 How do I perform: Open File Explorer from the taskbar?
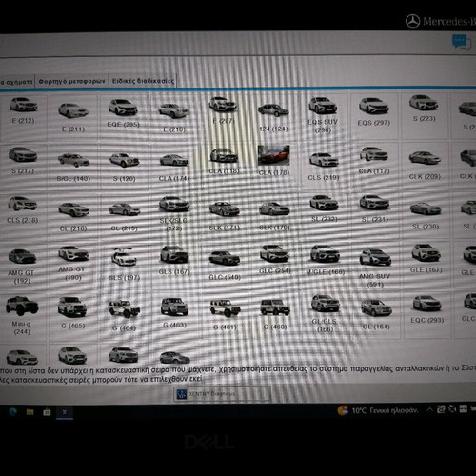point(30,412)
